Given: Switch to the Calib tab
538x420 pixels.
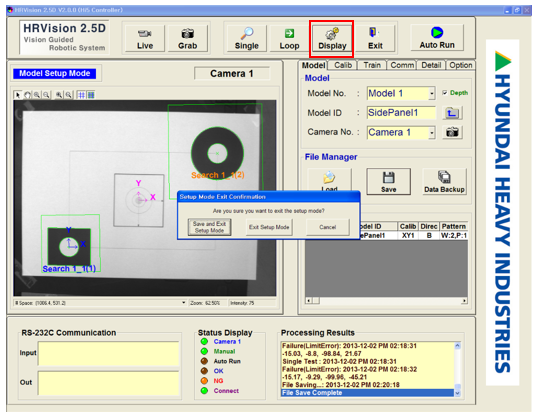Looking at the screenshot, I should [x=343, y=65].
